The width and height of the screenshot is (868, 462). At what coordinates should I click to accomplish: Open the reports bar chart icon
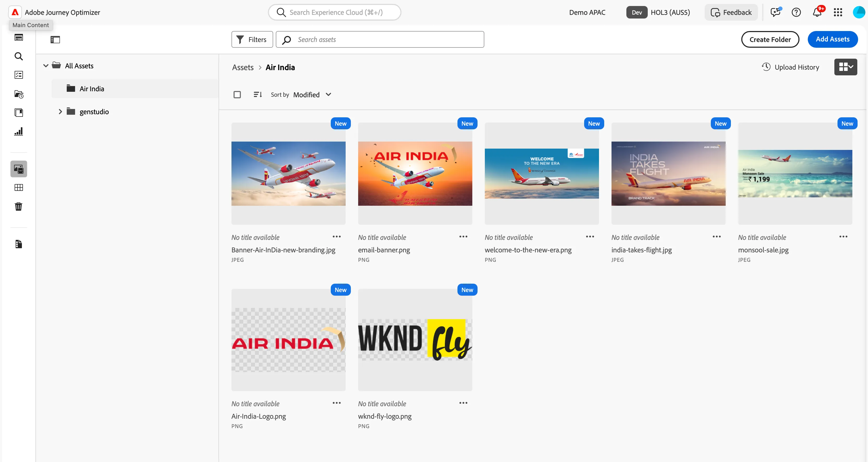pos(19,131)
